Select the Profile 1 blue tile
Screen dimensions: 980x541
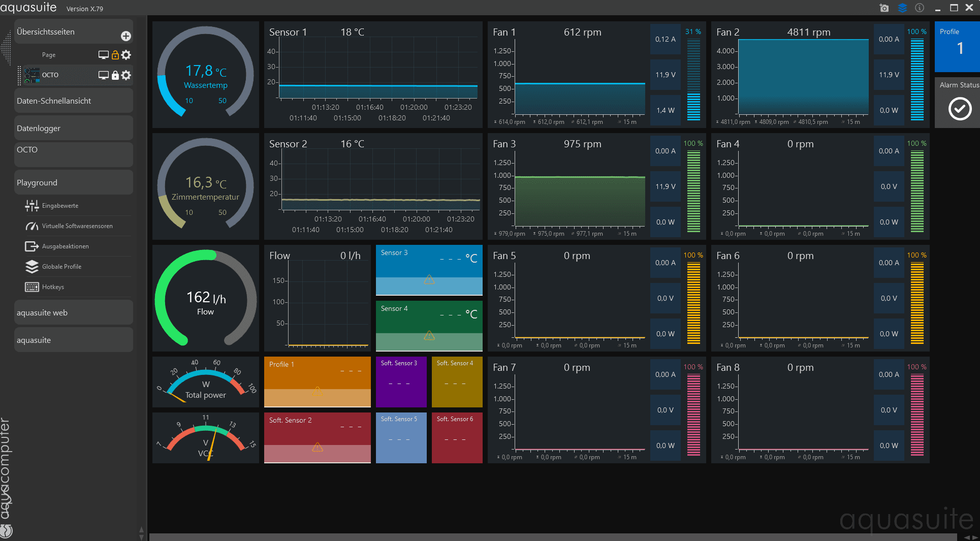957,47
